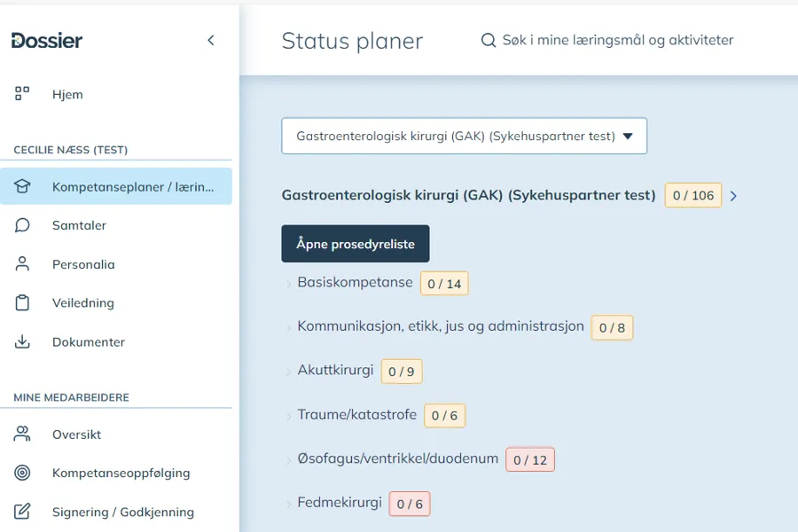This screenshot has width=798, height=532.
Task: Select the Veiledning clipboard icon
Action: [x=20, y=302]
